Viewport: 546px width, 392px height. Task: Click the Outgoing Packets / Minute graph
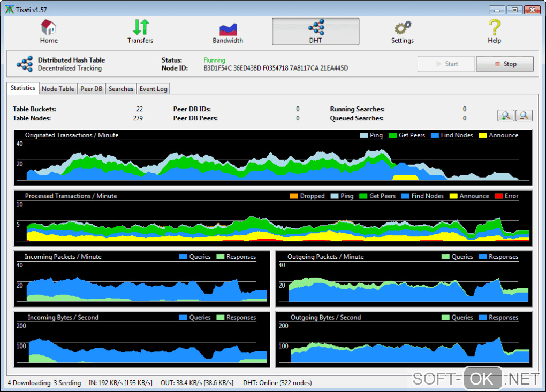point(404,279)
